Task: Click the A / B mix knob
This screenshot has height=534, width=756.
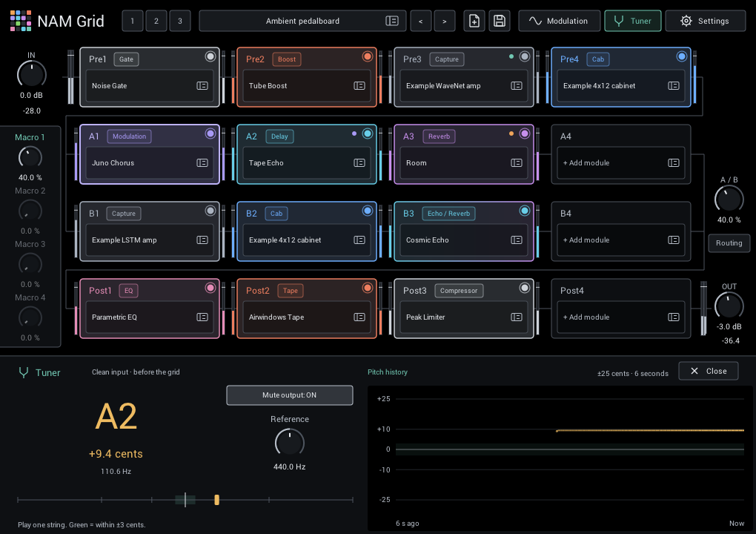Action: pos(729,200)
